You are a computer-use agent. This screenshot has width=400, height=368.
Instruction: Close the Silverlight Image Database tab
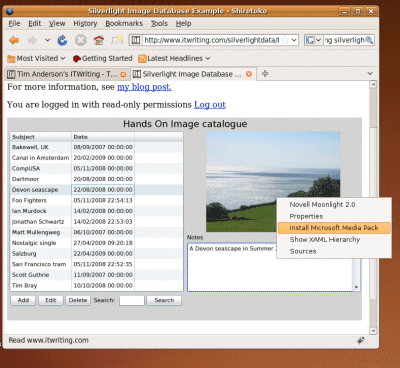249,74
